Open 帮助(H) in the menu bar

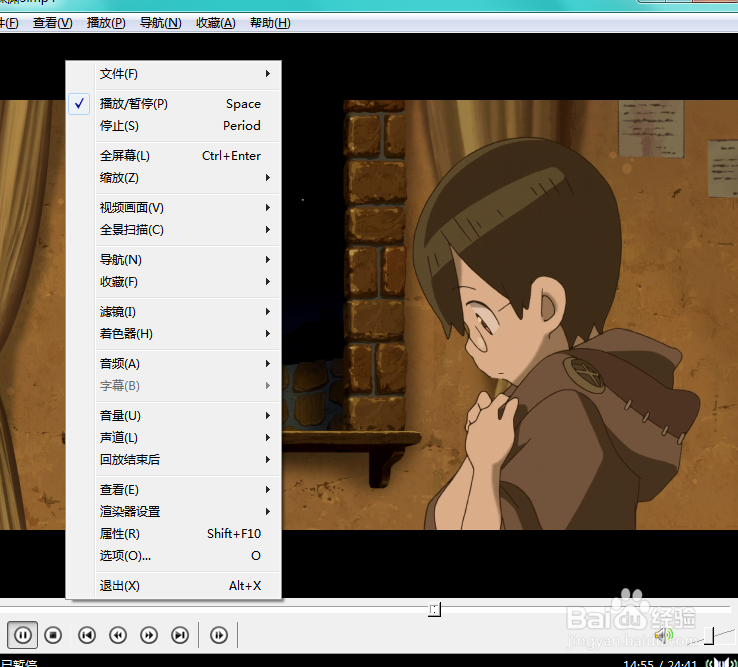click(270, 23)
